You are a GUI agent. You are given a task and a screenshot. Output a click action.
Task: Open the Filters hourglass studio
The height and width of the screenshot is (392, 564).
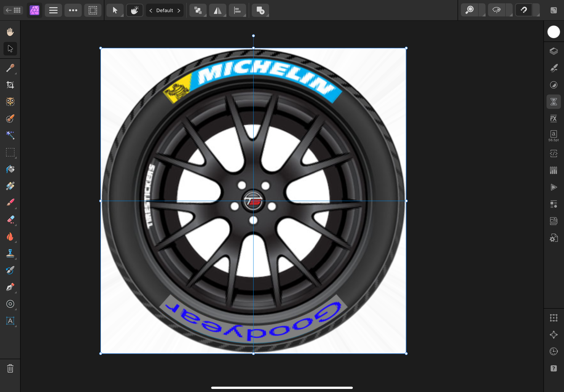[x=554, y=102]
